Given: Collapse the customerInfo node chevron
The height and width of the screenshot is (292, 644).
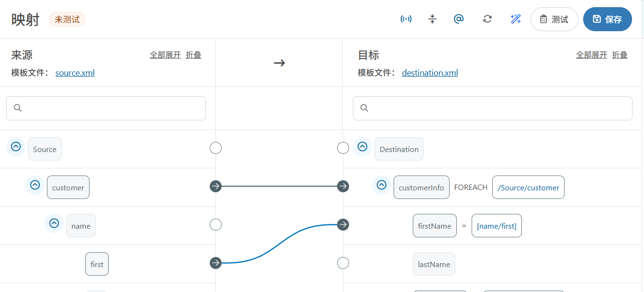Looking at the screenshot, I should tap(382, 185).
